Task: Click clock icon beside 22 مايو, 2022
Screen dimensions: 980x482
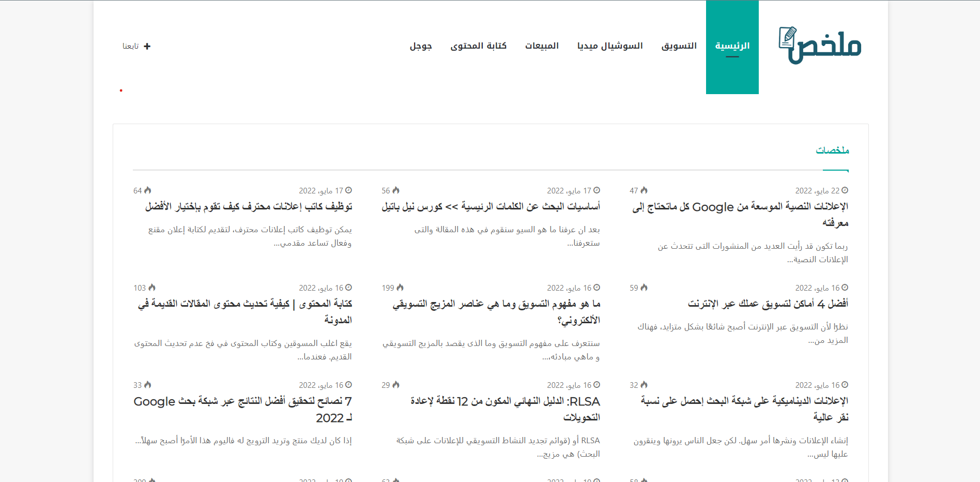Action: [845, 190]
